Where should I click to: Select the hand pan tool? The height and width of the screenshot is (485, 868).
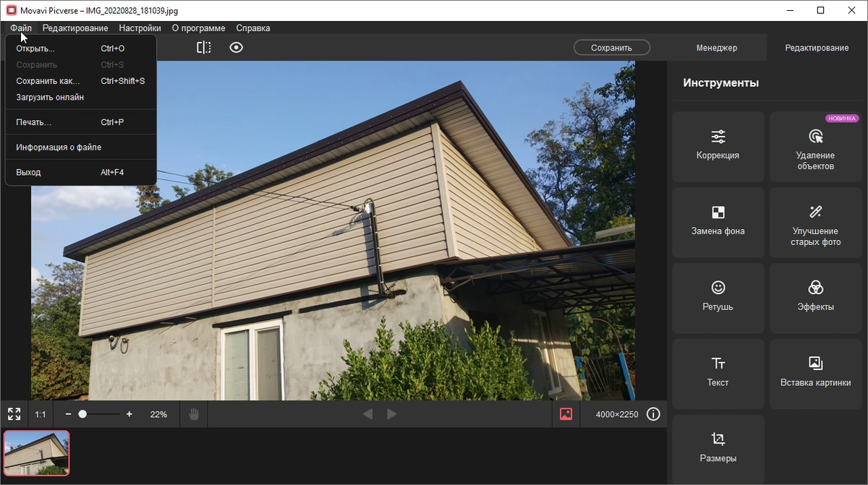[x=194, y=414]
